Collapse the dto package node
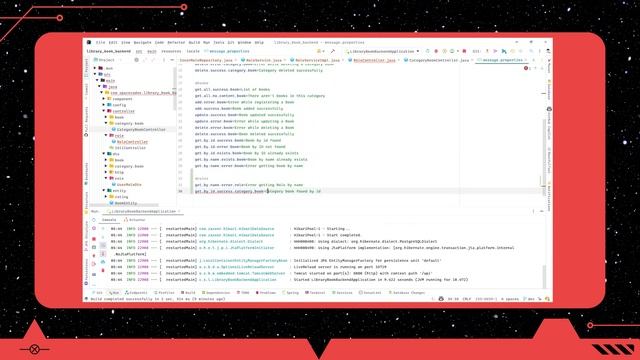The height and width of the screenshot is (360, 640). point(104,154)
